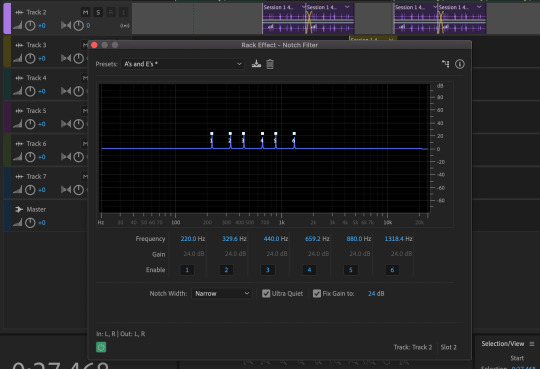Viewport: 540px width, 369px height.
Task: Adjust the Track 6 pan knob
Action: point(79,157)
